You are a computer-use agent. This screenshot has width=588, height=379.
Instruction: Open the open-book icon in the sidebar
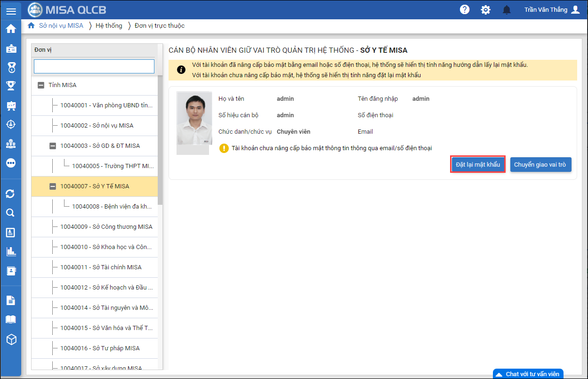(10, 320)
